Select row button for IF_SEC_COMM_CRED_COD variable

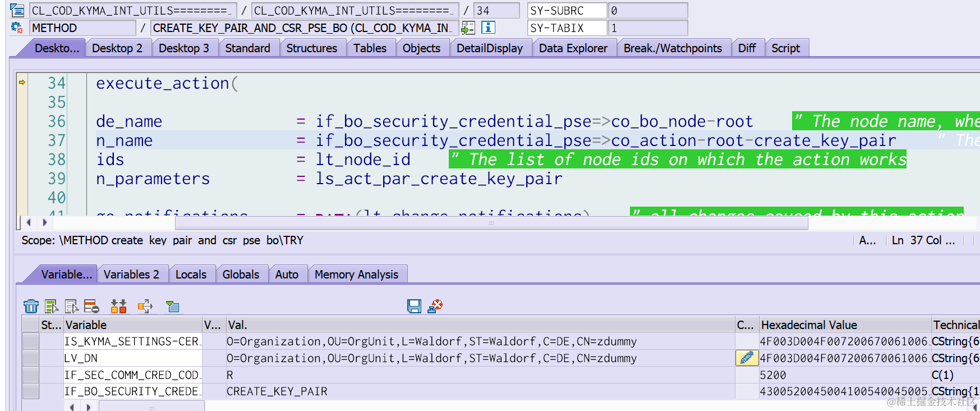[30, 375]
